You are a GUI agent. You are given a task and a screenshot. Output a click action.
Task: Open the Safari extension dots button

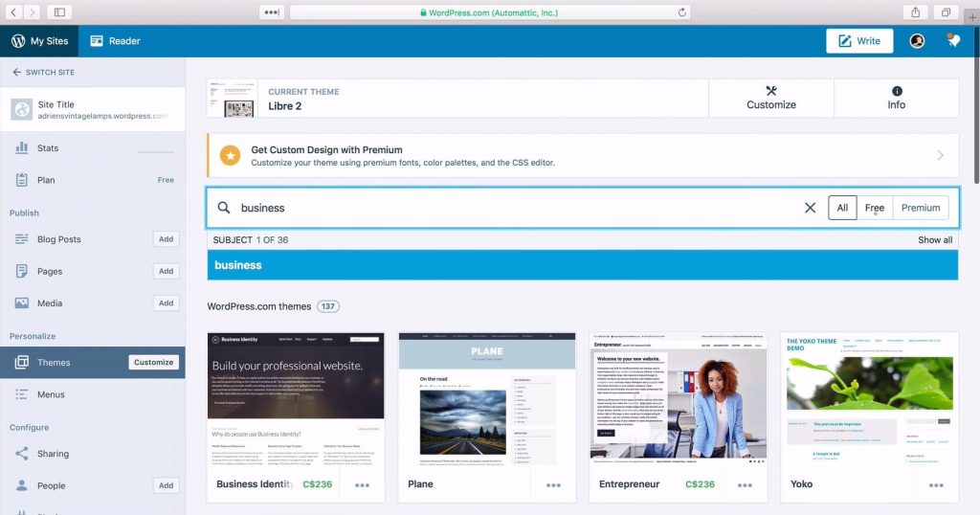point(272,11)
